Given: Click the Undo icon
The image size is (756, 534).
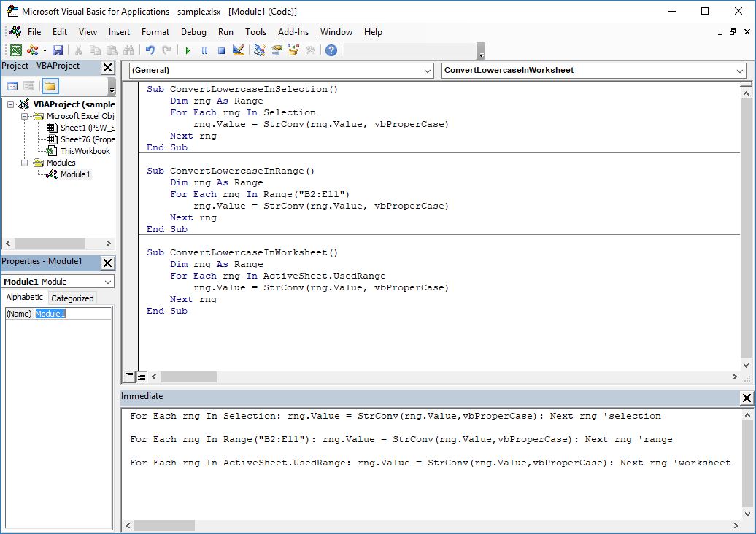Looking at the screenshot, I should pyautogui.click(x=150, y=50).
